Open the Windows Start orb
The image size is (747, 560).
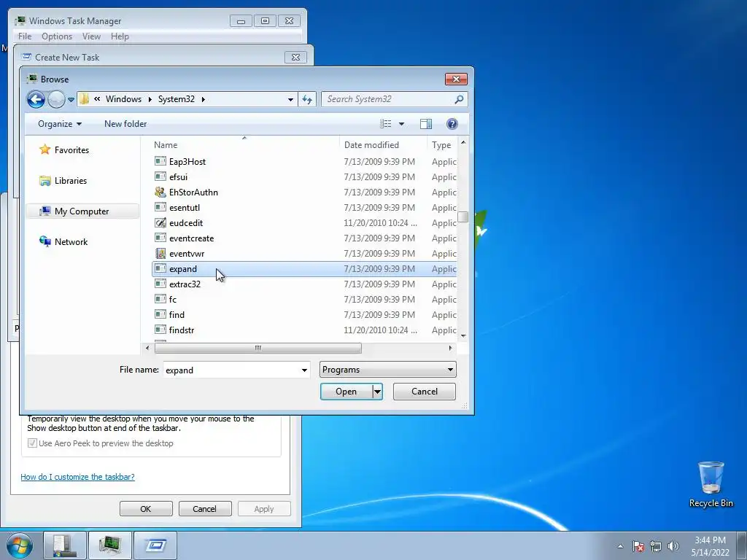point(20,545)
